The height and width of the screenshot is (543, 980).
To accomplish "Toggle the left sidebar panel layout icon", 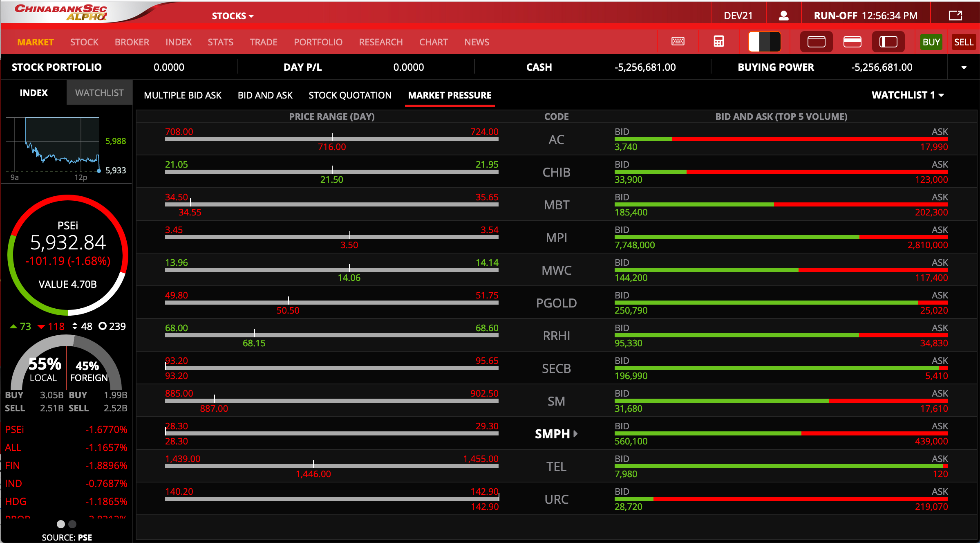I will pos(888,42).
